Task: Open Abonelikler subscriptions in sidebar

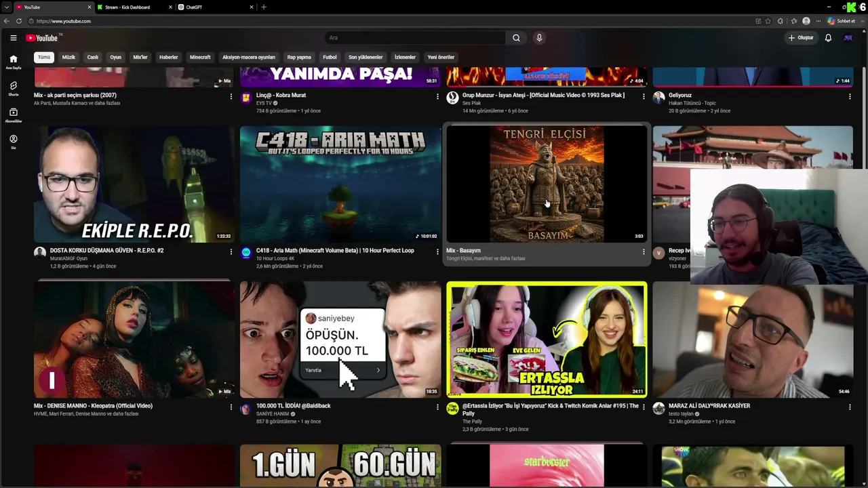Action: [13, 115]
